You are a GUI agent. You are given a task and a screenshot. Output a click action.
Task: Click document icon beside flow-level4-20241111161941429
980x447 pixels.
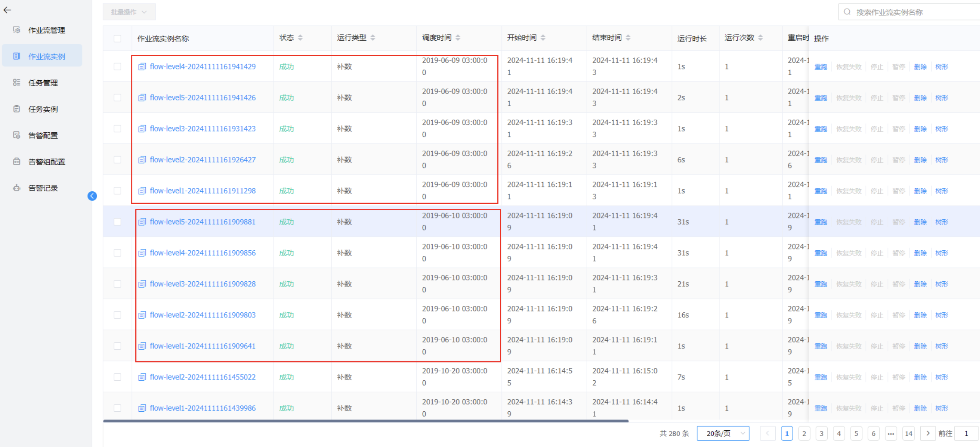(142, 67)
